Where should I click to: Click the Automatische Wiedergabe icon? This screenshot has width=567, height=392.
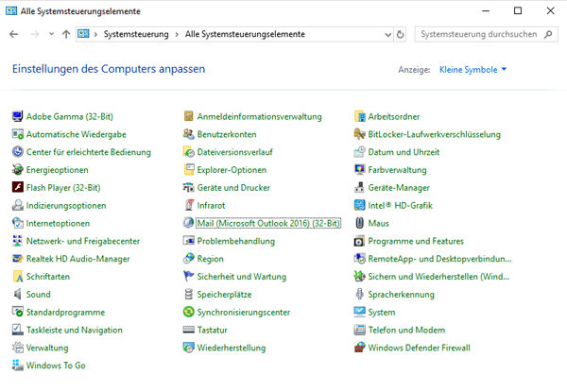tap(17, 134)
